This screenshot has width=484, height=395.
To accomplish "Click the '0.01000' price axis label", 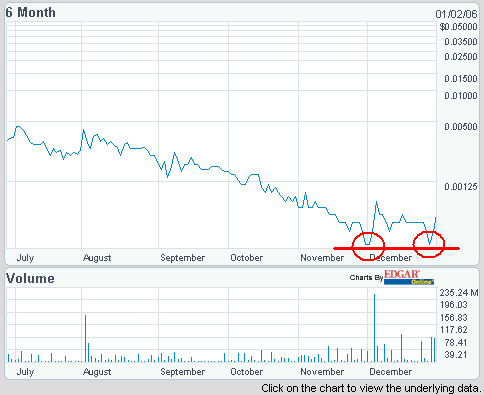I will (461, 96).
